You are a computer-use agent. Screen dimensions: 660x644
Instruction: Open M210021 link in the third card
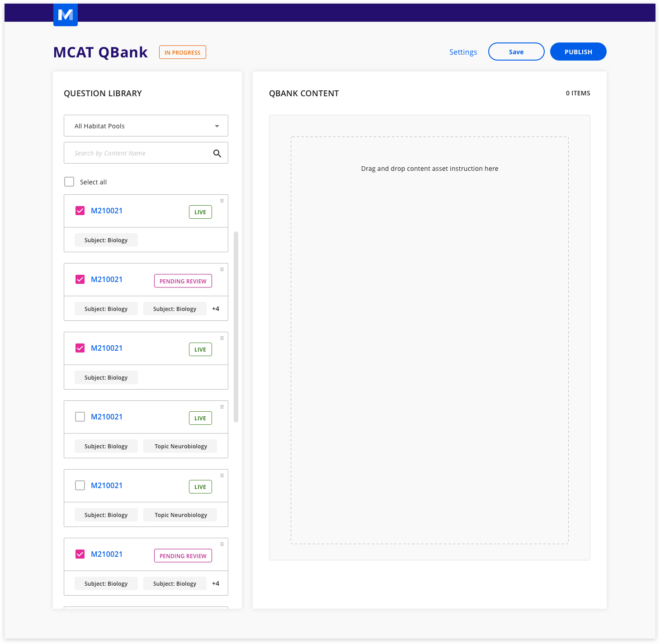click(107, 348)
